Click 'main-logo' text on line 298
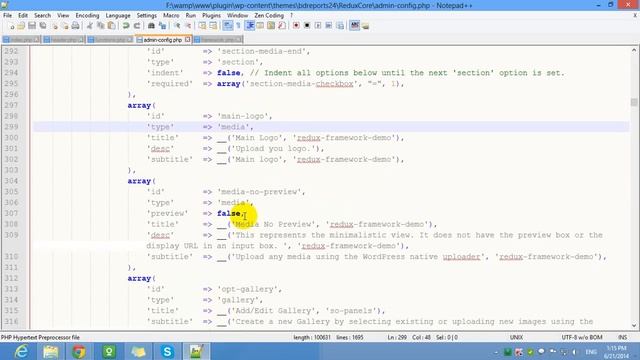640x360 pixels. coord(244,116)
